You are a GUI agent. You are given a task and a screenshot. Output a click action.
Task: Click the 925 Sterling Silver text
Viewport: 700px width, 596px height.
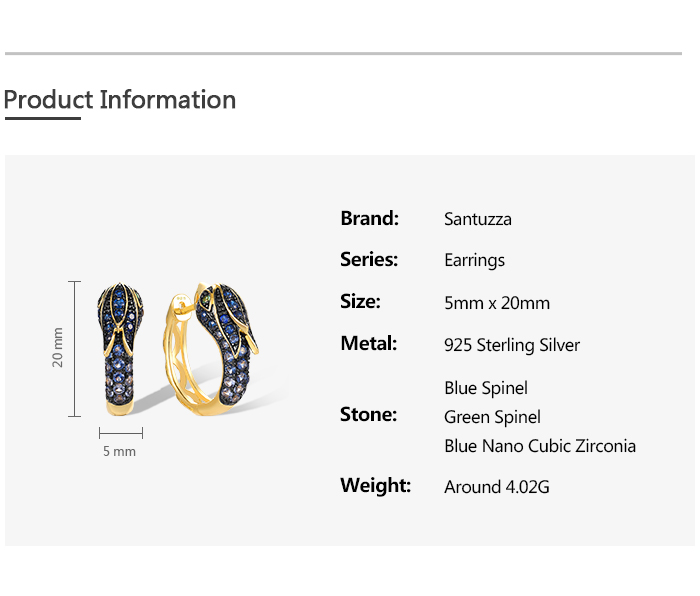point(512,345)
